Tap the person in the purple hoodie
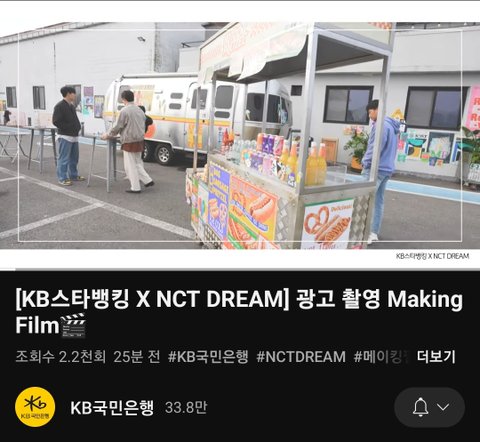The image size is (480, 442). pos(380,170)
